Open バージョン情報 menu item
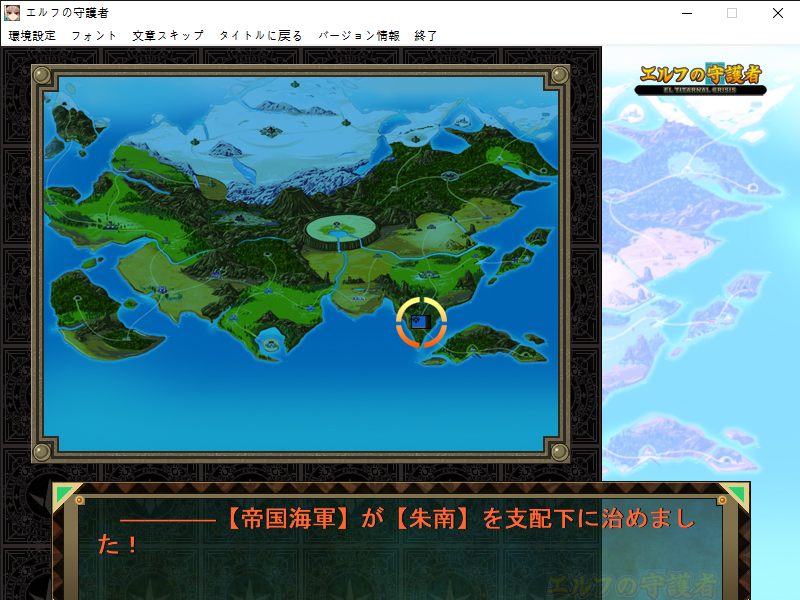The height and width of the screenshot is (600, 800). click(359, 36)
